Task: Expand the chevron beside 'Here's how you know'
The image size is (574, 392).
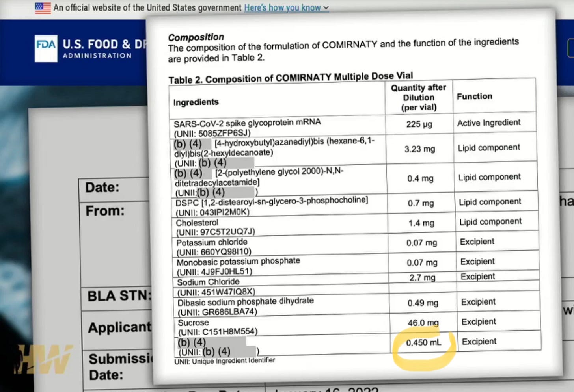Action: pos(326,8)
